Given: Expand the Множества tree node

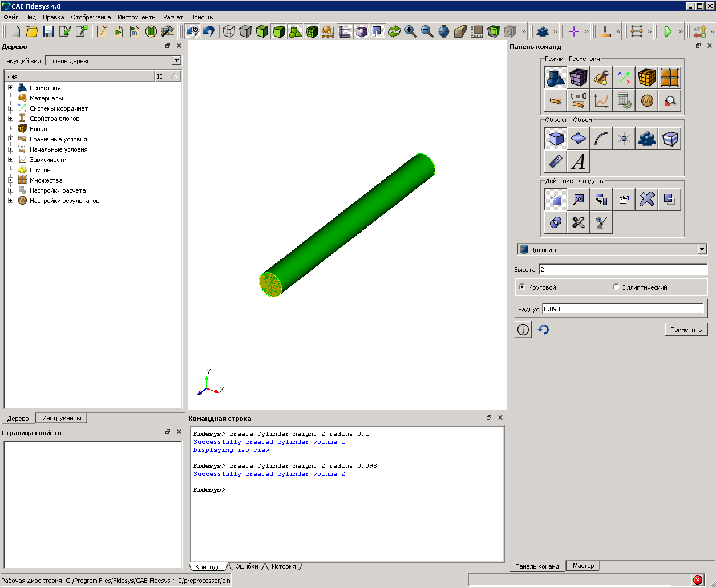Looking at the screenshot, I should [10, 180].
